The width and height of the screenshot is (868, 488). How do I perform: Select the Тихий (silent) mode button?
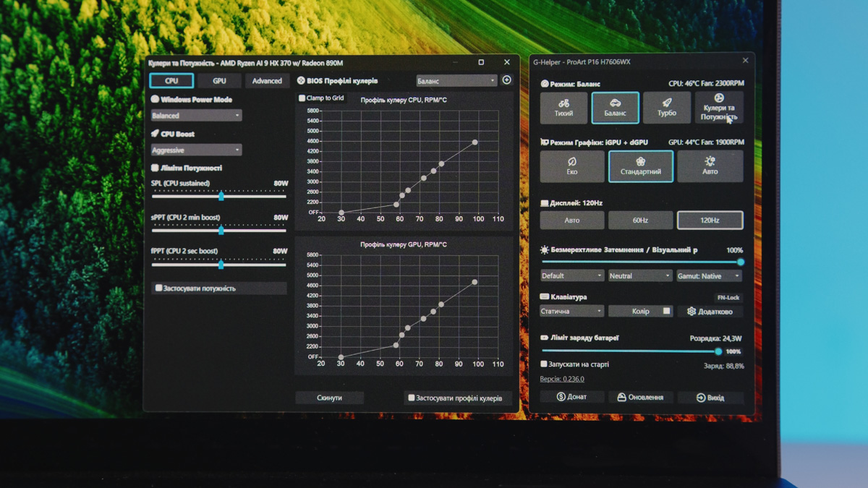click(x=563, y=107)
